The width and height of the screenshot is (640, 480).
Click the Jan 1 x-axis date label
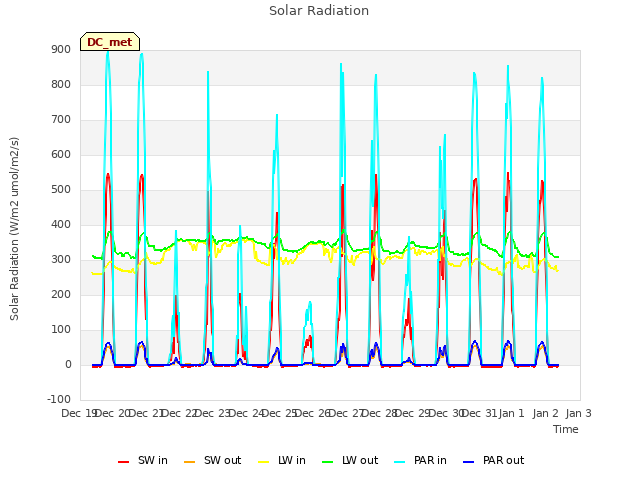point(511,413)
